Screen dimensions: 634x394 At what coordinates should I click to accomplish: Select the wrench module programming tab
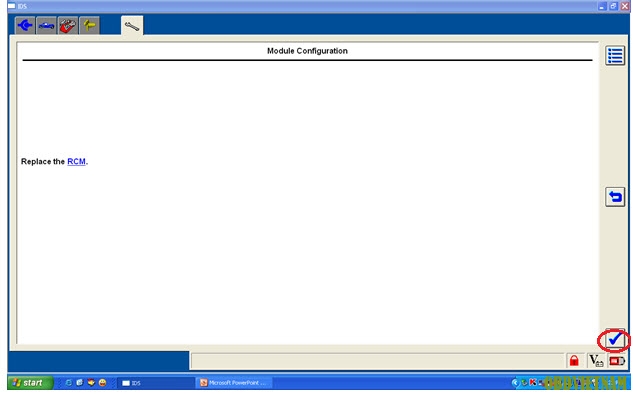click(132, 26)
